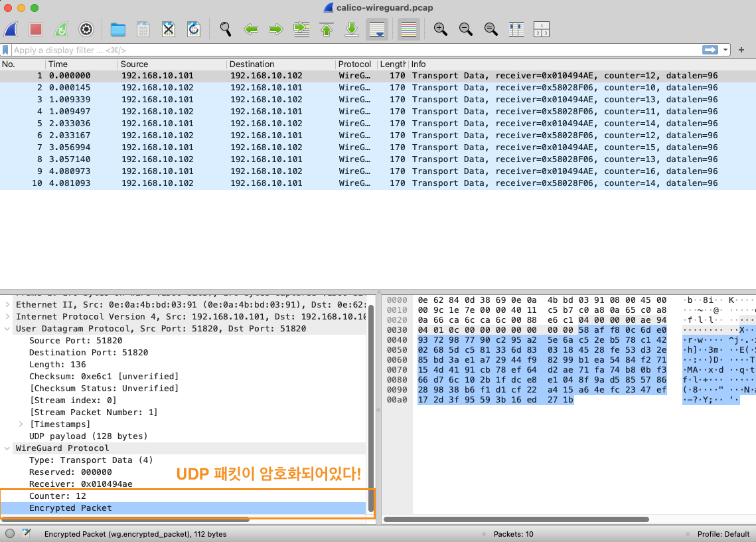Click packet details horizontal scrollbar
Viewport: 756px width, 542px height.
click(125, 520)
